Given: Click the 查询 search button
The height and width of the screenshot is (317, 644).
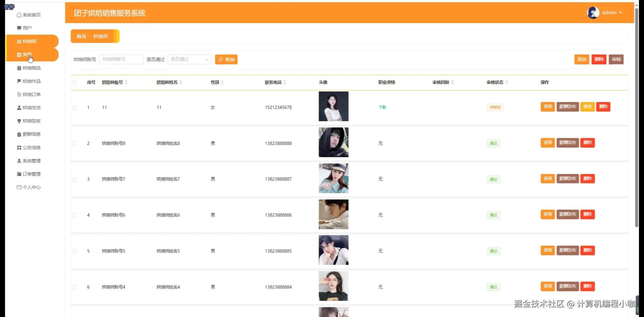Looking at the screenshot, I should point(226,60).
